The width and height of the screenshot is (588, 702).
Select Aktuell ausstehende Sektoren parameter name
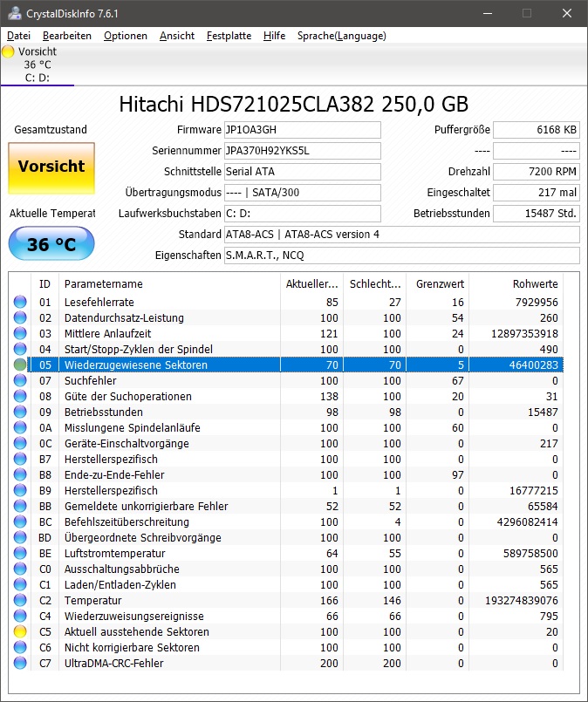click(137, 631)
